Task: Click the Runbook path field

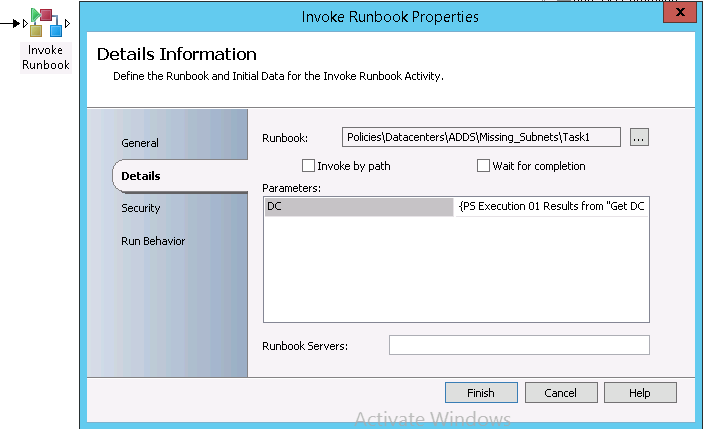Action: click(481, 137)
